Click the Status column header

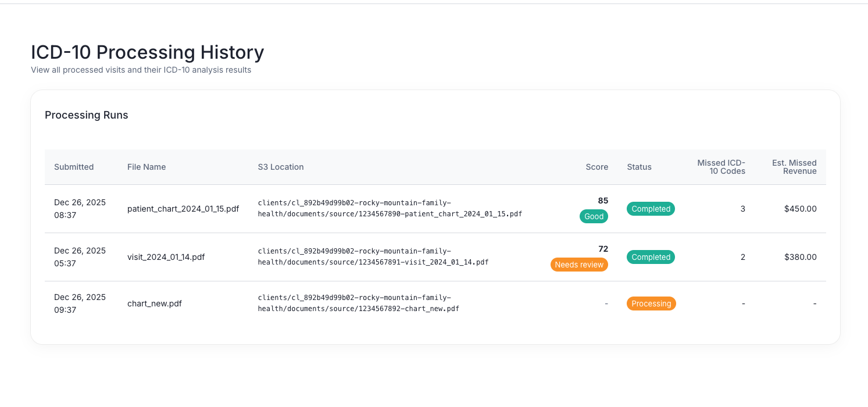[639, 167]
